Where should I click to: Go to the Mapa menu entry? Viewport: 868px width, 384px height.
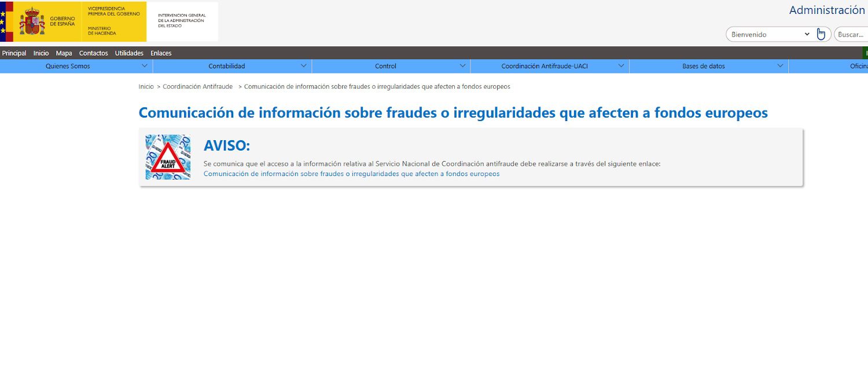coord(64,53)
